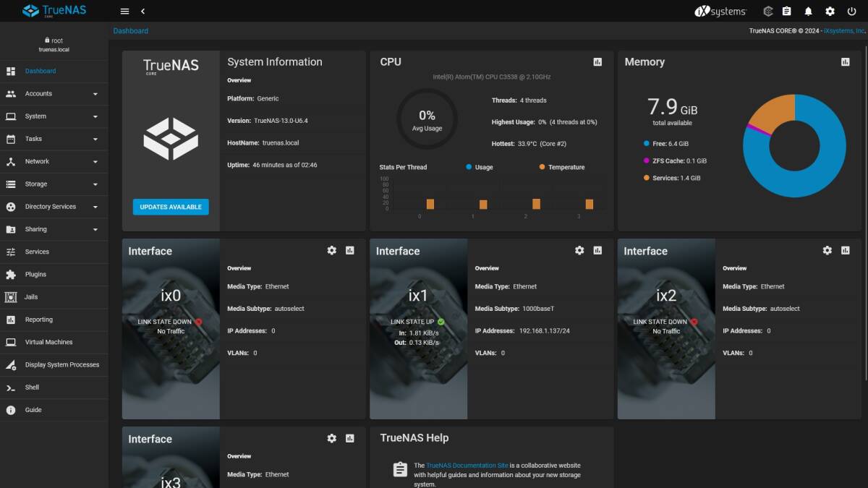The height and width of the screenshot is (488, 868).
Task: Click the Updates Available button
Action: [x=171, y=207]
